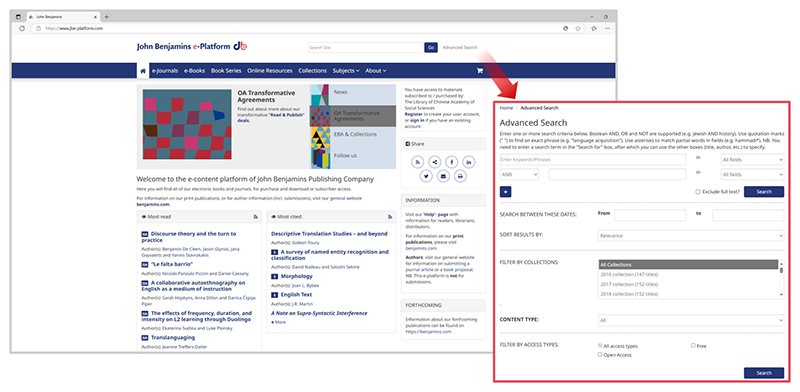
Task: Click the RSS feed share icon
Action: coord(417,162)
